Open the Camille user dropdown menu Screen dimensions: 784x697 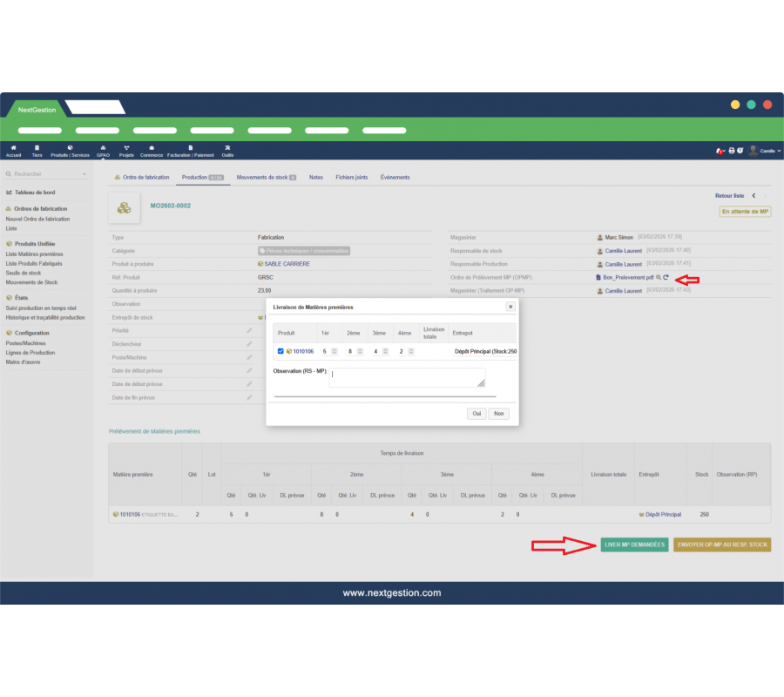click(x=766, y=151)
